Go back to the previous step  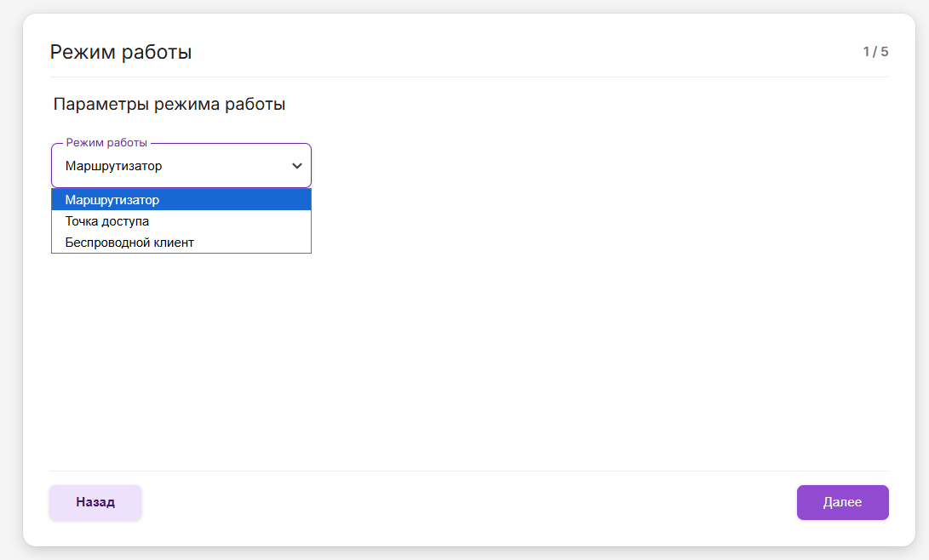click(x=95, y=502)
